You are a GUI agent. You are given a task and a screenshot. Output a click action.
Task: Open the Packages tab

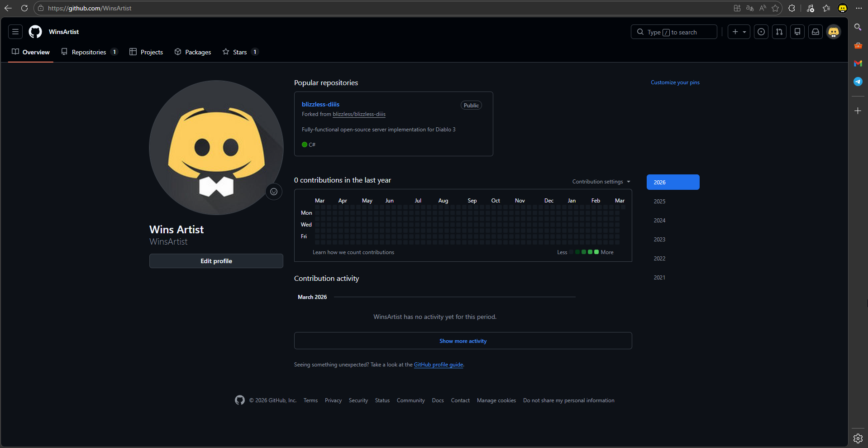point(193,52)
